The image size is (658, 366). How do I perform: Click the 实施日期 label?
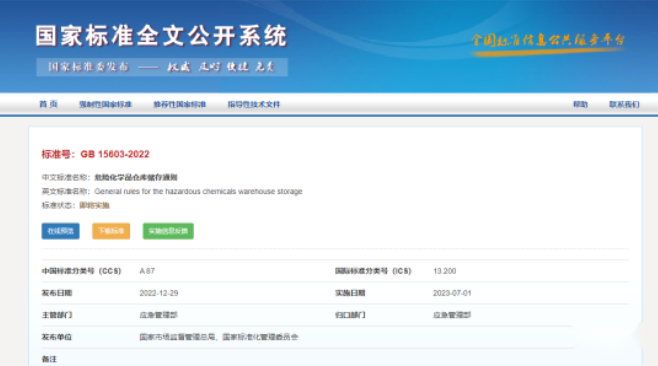350,293
